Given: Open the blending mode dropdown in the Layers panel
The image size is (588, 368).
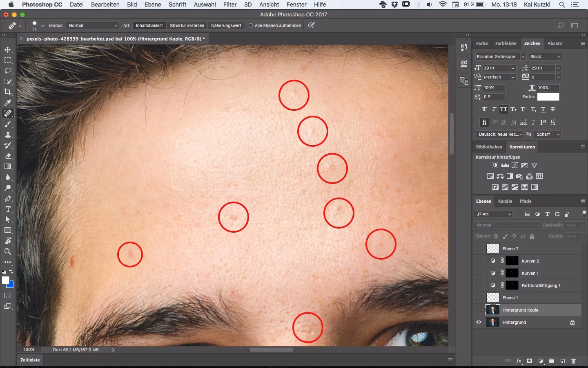Looking at the screenshot, I should [x=506, y=225].
